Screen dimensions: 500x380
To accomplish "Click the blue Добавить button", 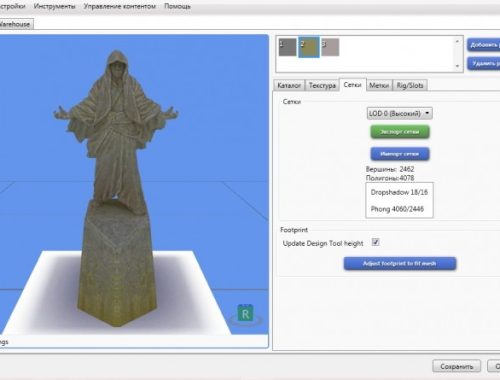I will click(484, 45).
